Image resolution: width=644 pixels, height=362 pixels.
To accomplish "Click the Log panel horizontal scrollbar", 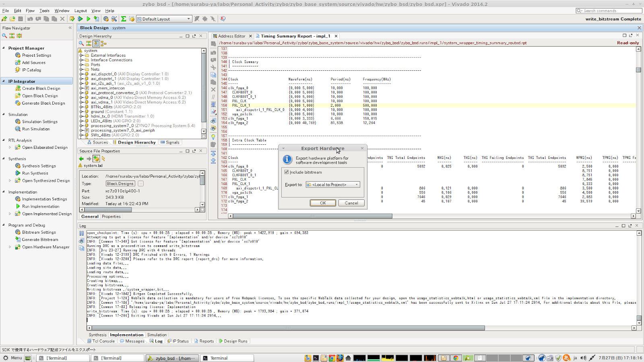I will [x=288, y=328].
